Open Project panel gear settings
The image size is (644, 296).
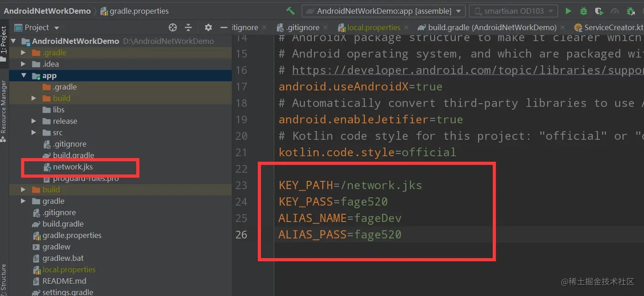coord(208,27)
